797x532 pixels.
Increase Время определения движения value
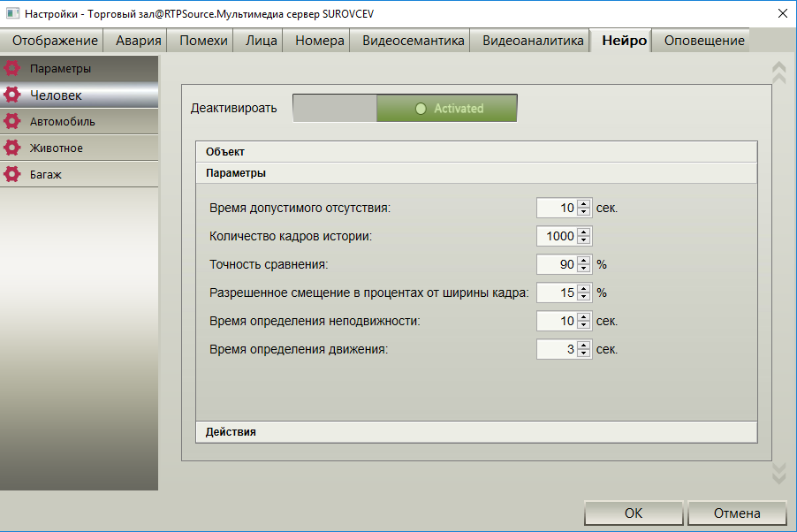point(583,345)
